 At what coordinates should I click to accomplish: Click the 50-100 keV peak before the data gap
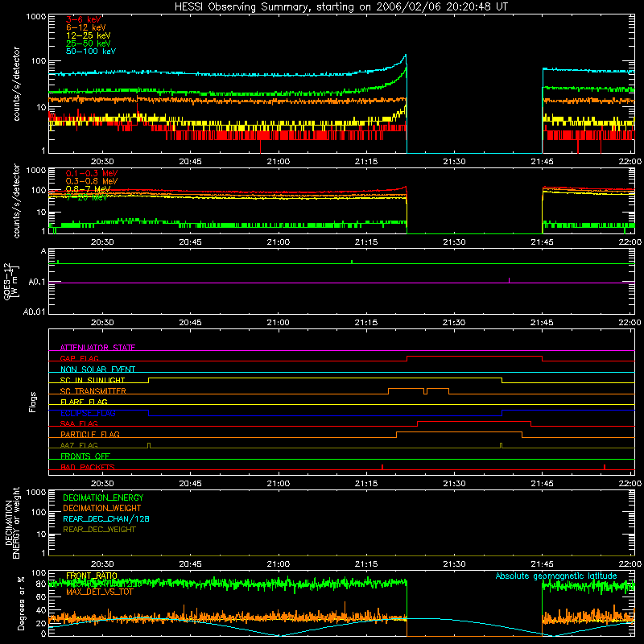(x=406, y=55)
